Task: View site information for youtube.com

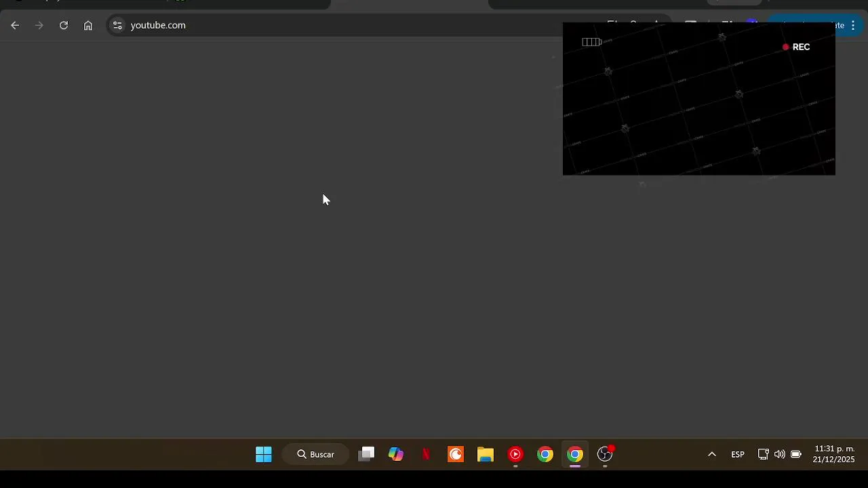Action: (x=117, y=25)
